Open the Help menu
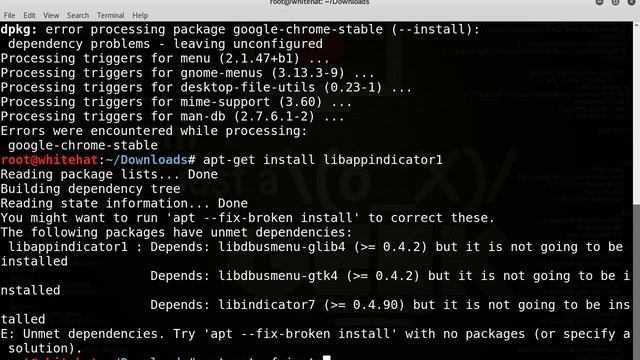The width and height of the screenshot is (640, 360). [x=140, y=16]
